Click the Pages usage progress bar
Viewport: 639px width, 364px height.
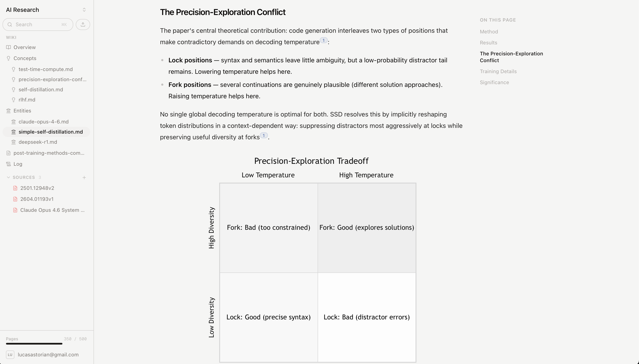point(34,344)
